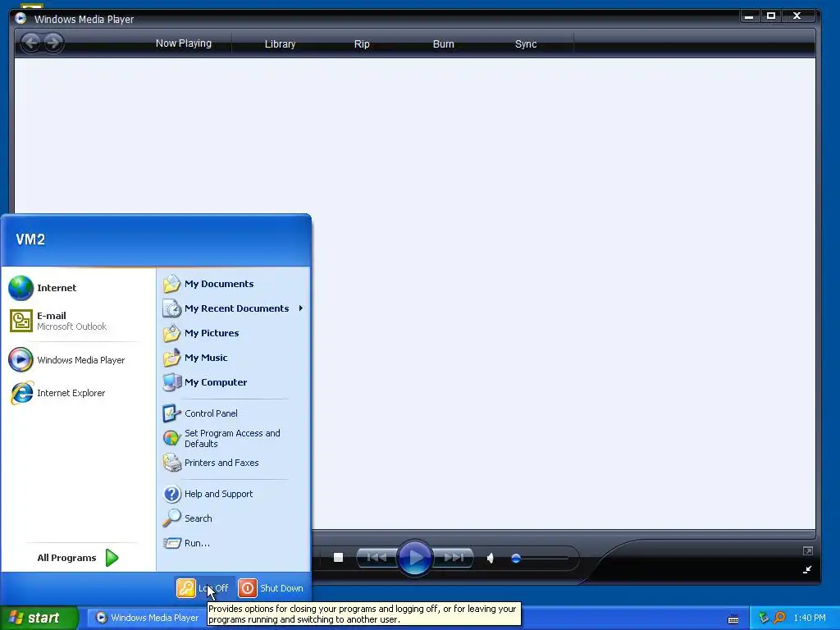
Task: Switch to Sync tab
Action: tap(526, 44)
